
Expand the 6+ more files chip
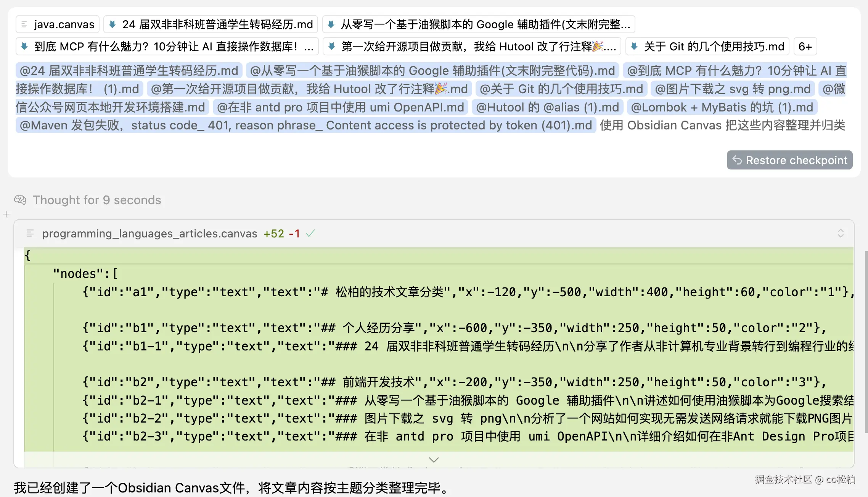[x=805, y=47]
